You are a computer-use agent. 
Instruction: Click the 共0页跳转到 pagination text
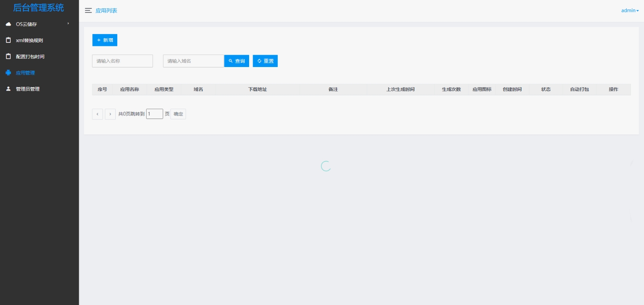pos(131,114)
